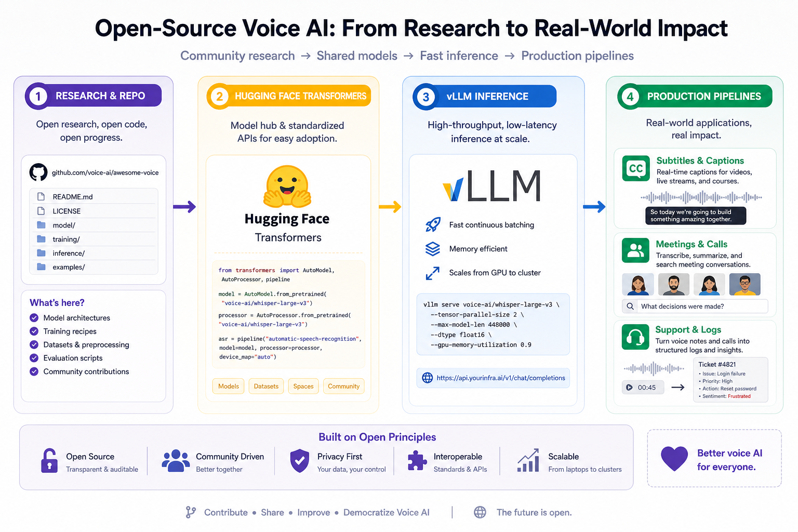798x532 pixels.
Task: Click the device_map="auto" code line
Action: tap(248, 357)
